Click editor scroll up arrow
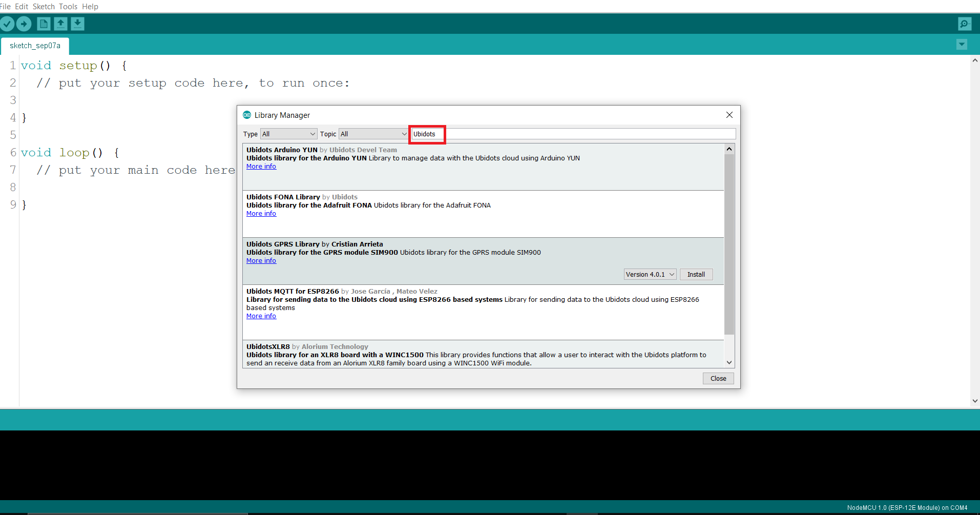This screenshot has width=980, height=515. point(975,60)
